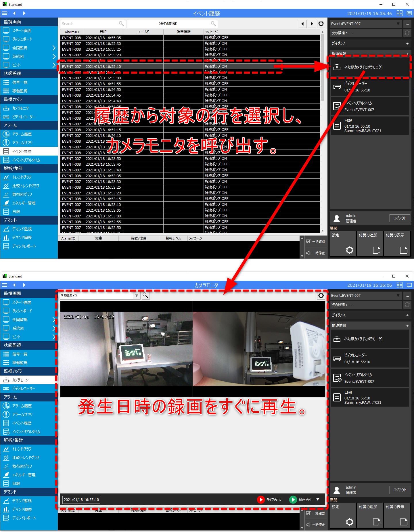
Task: Open the ... button beside Event:EVENT-007 in カメラモニタ window
Action: (x=407, y=296)
